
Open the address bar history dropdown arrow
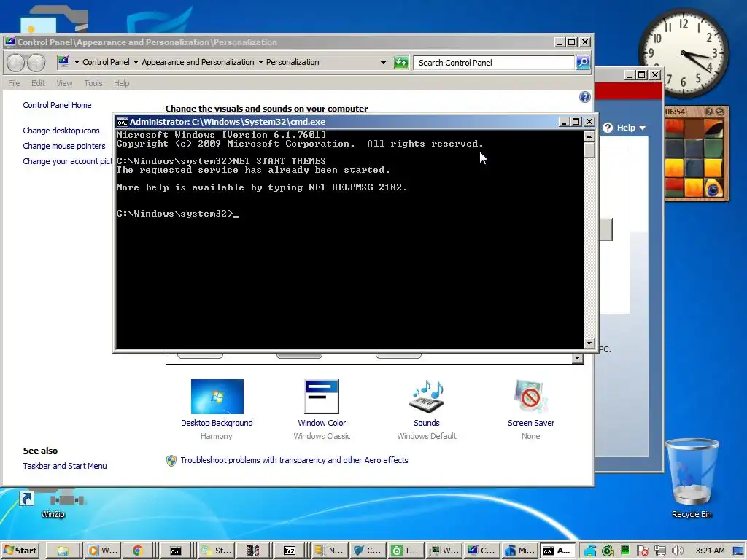[x=383, y=63]
